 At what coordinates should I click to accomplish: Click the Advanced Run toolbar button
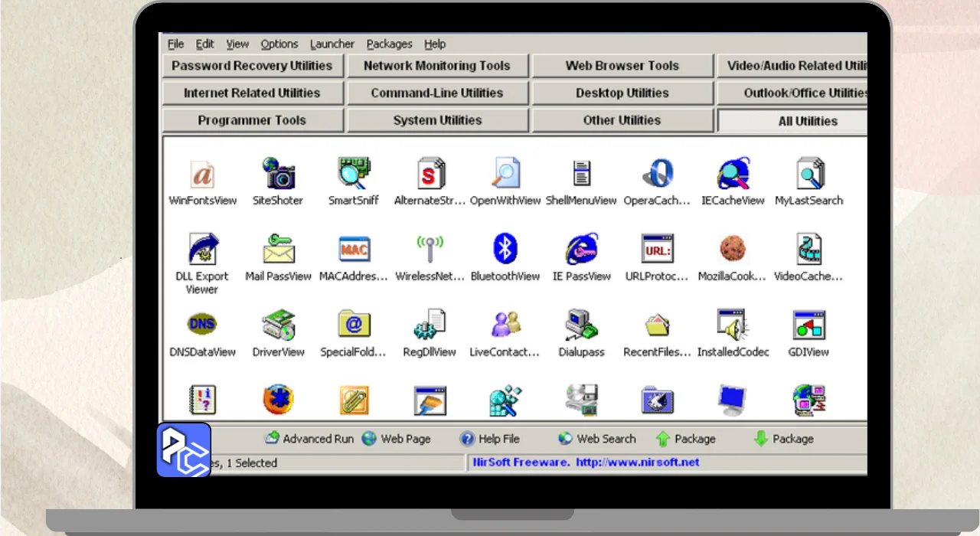(309, 439)
